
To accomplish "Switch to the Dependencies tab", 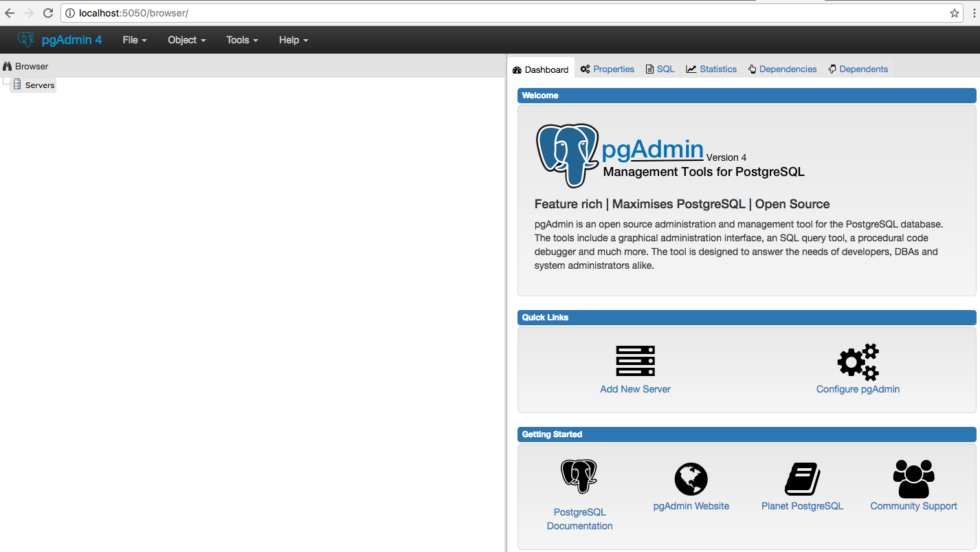I will coord(783,69).
